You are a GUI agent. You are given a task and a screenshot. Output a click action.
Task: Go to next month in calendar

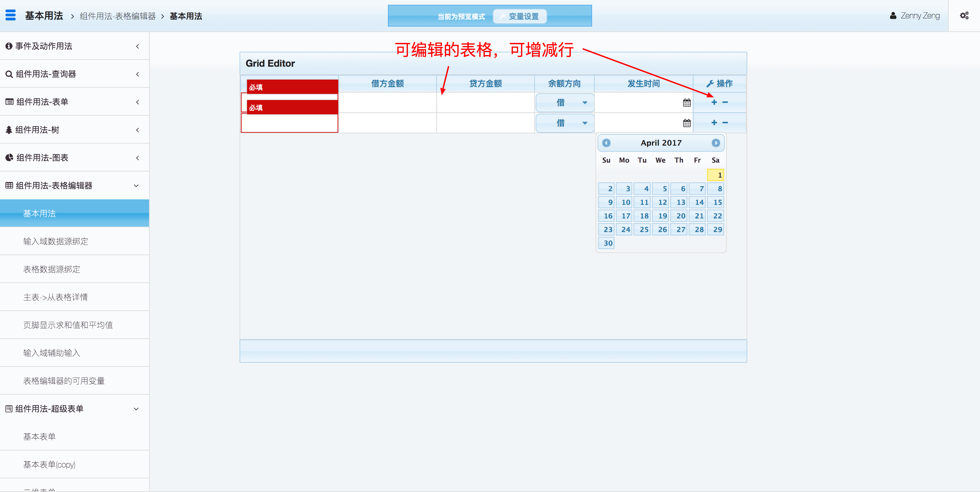tap(715, 143)
